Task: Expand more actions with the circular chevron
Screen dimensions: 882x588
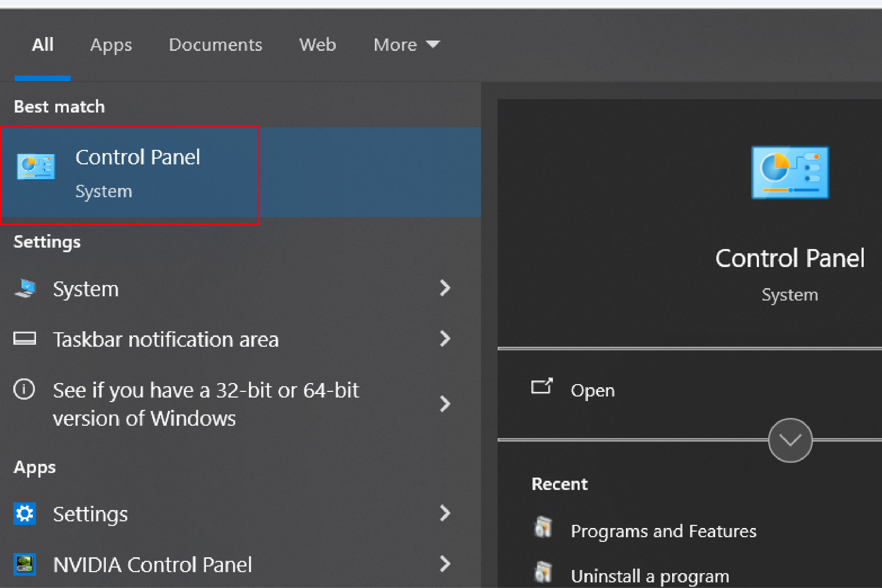Action: [790, 440]
